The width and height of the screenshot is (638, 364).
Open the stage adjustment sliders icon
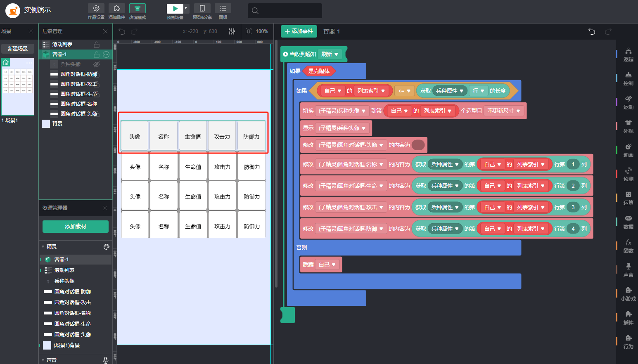tap(232, 31)
